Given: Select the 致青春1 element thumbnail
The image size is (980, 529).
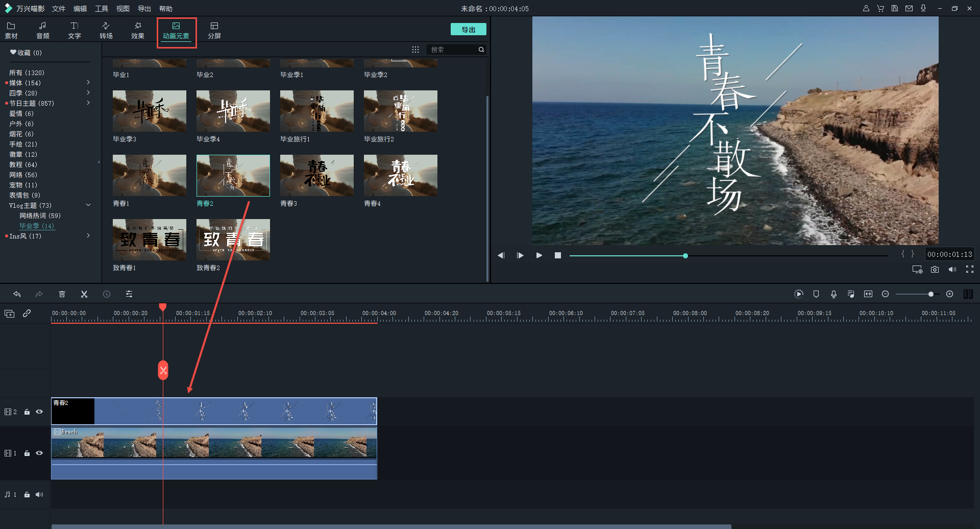Looking at the screenshot, I should coord(149,239).
